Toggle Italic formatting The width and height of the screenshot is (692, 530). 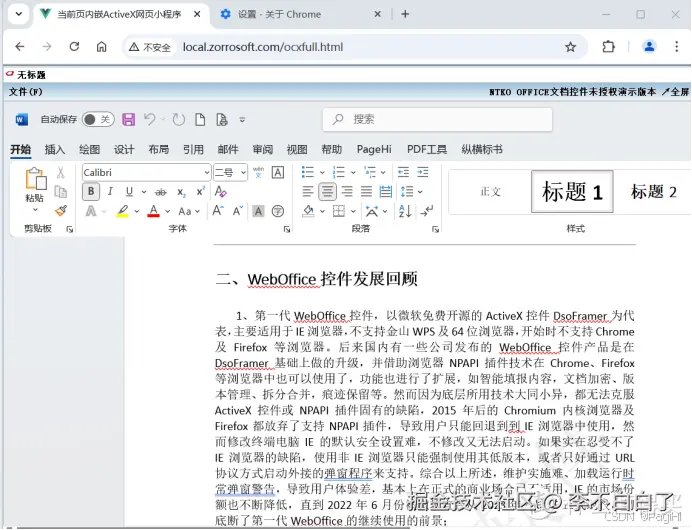[x=110, y=192]
